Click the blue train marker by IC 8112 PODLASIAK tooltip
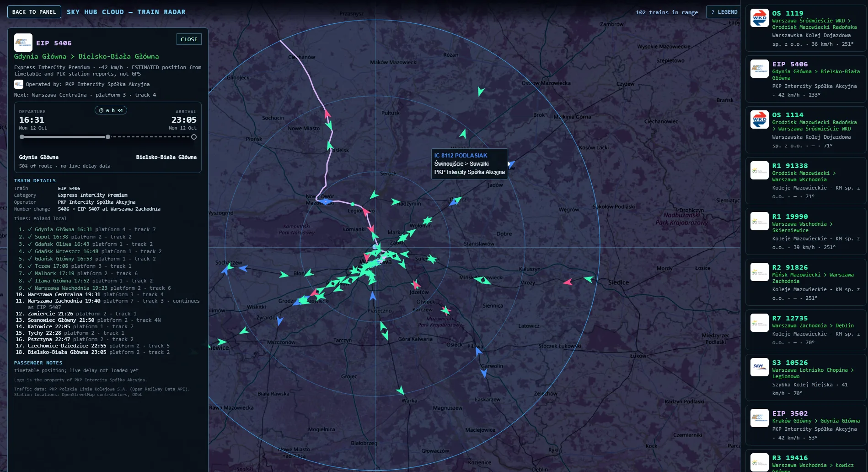 click(x=511, y=163)
